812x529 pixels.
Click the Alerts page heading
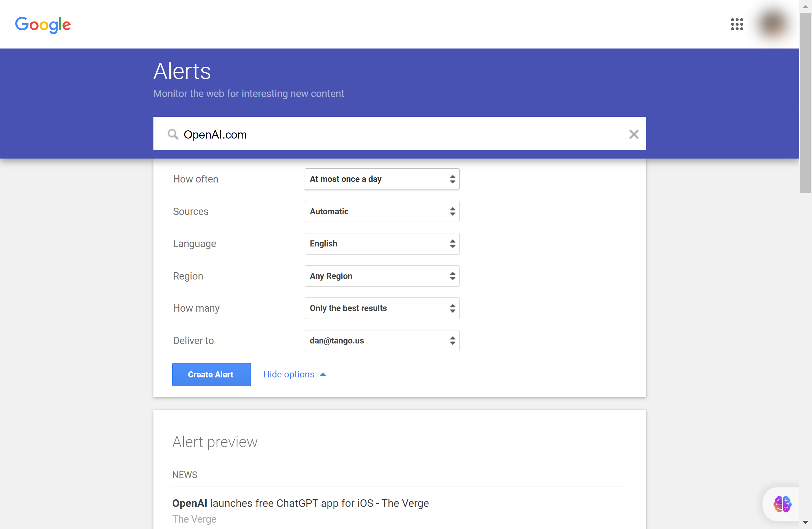click(x=182, y=71)
